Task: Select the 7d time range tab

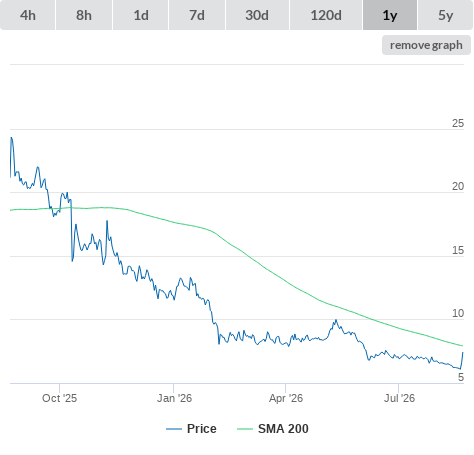Action: (197, 15)
